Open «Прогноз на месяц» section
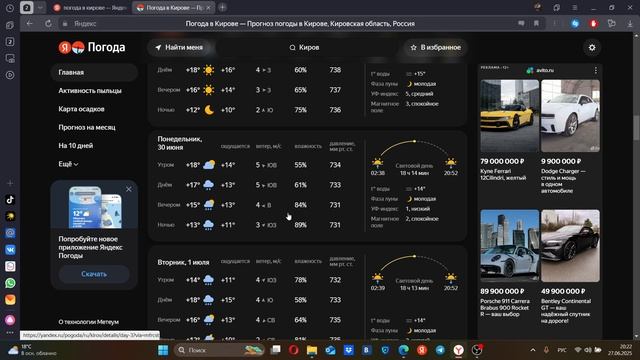This screenshot has width=640, height=360. tap(87, 127)
